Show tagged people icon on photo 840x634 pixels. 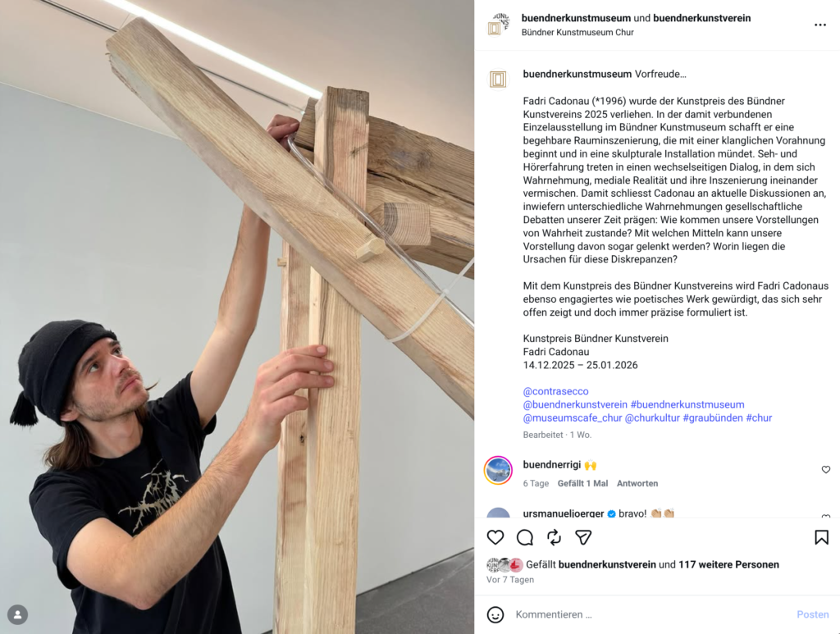tap(18, 615)
